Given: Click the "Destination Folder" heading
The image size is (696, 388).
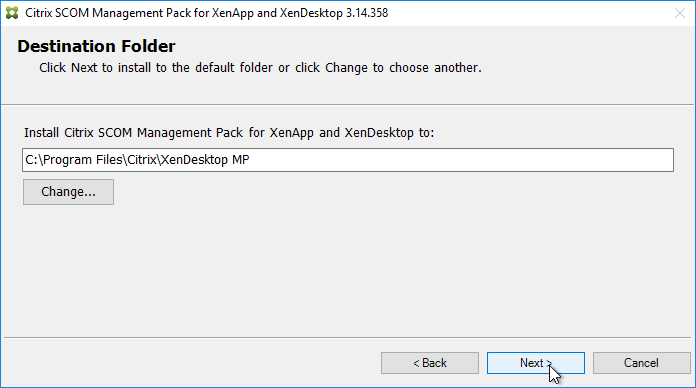Looking at the screenshot, I should [96, 46].
